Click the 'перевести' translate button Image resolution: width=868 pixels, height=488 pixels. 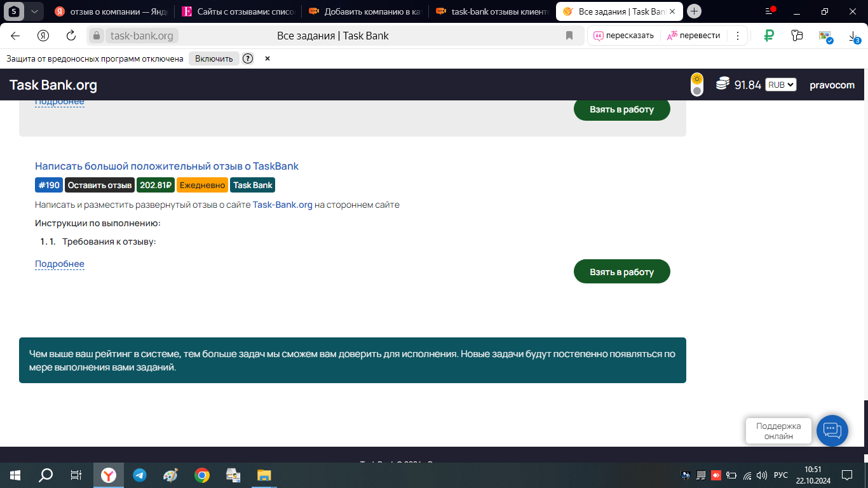click(x=693, y=36)
